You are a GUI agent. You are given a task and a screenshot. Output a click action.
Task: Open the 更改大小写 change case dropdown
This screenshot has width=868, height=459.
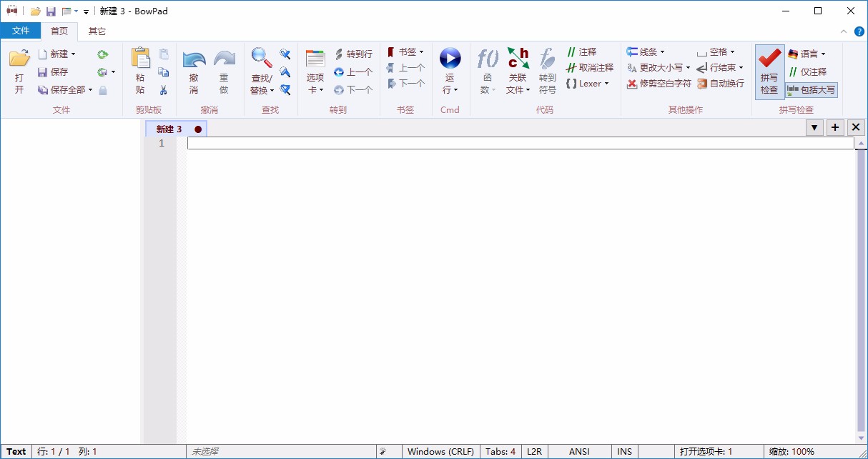click(x=659, y=68)
